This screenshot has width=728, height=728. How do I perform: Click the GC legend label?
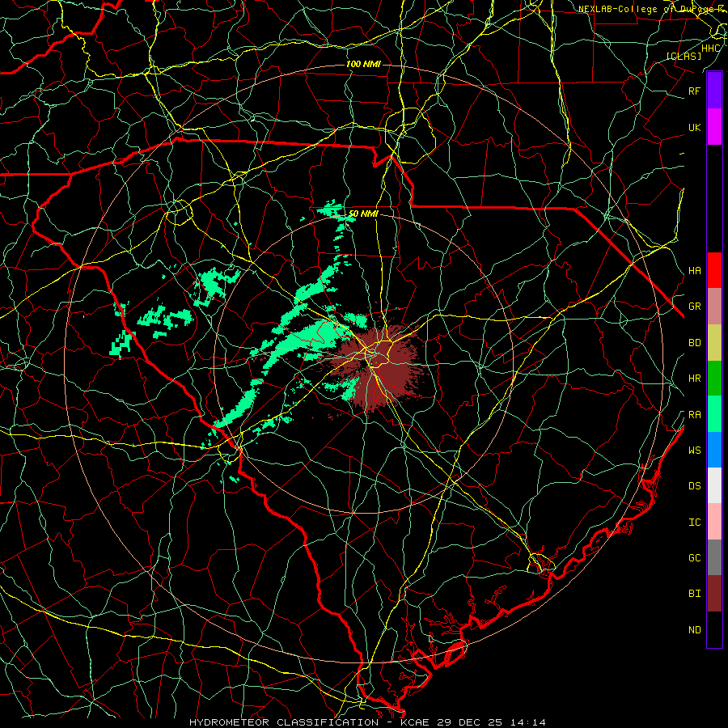(694, 557)
